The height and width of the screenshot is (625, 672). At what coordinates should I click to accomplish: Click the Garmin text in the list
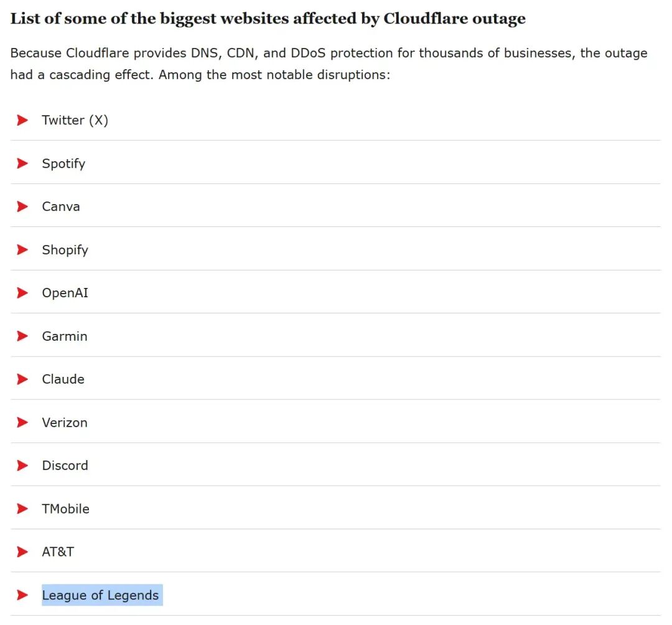[x=65, y=336]
